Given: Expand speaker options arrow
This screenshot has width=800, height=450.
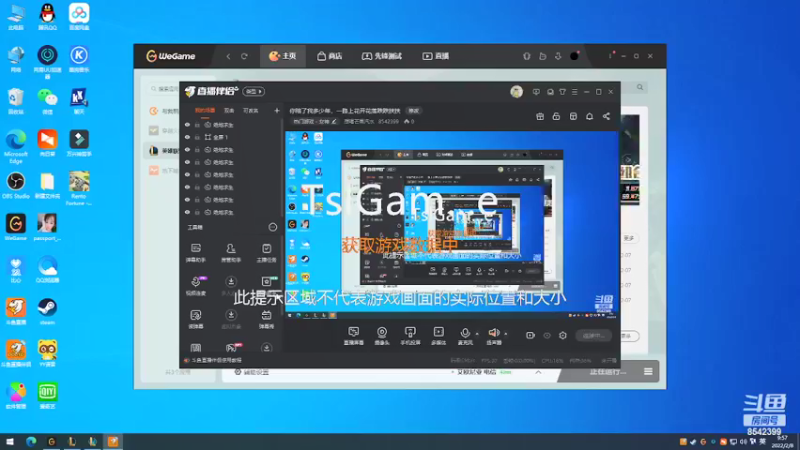Looking at the screenshot, I should pos(506,334).
